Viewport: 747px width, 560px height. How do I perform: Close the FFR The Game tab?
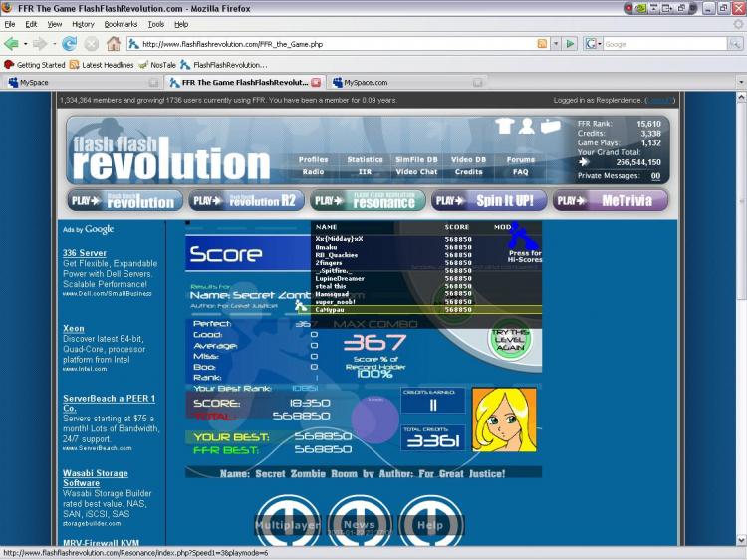[x=316, y=83]
